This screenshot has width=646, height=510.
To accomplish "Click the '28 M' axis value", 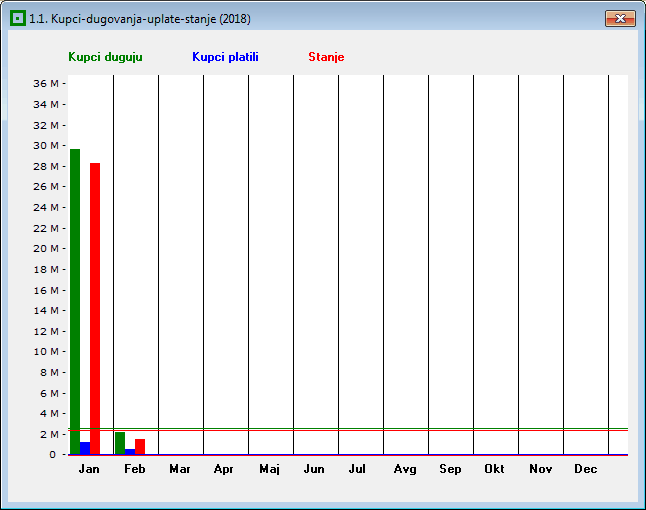I will click(46, 166).
